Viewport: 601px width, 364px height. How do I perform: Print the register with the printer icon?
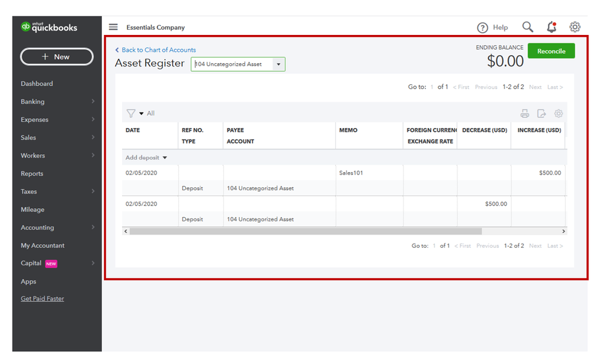click(525, 114)
